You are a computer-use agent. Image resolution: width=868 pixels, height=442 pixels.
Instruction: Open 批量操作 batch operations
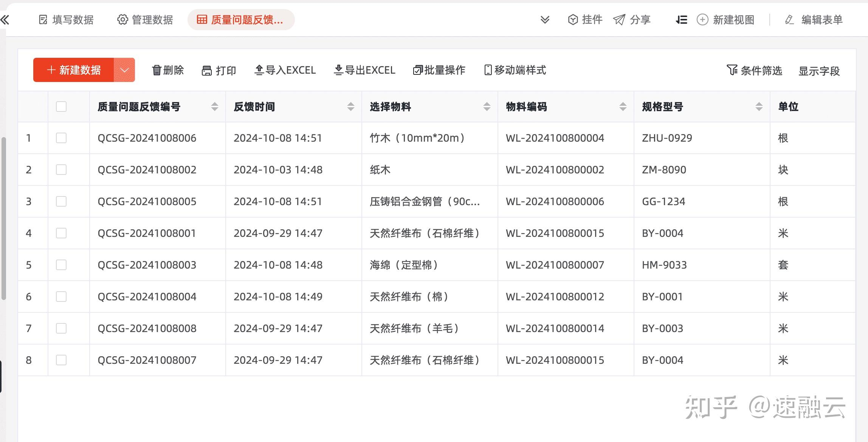439,70
